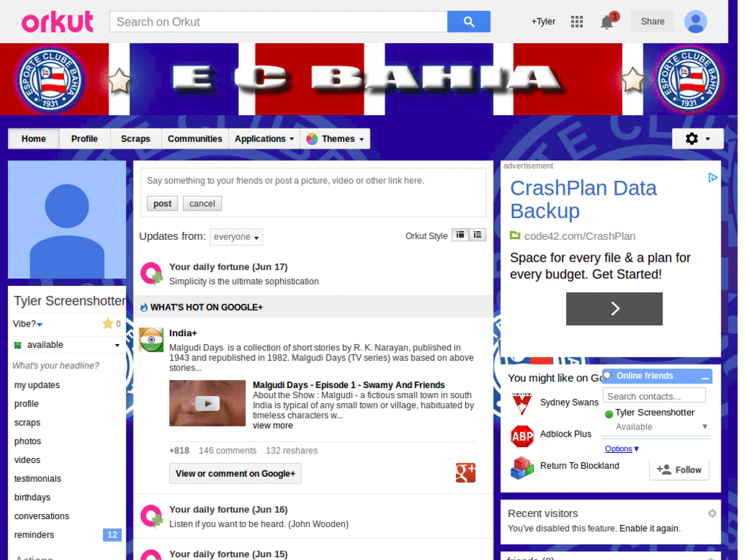
Task: Click the EC Bahia crest on right banner
Action: pos(689,79)
